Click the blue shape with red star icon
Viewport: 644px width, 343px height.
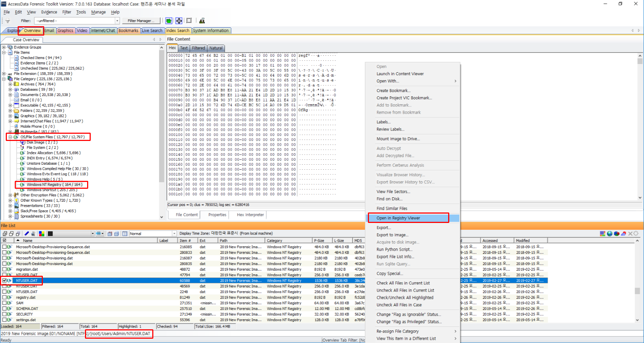pyautogui.click(x=624, y=234)
